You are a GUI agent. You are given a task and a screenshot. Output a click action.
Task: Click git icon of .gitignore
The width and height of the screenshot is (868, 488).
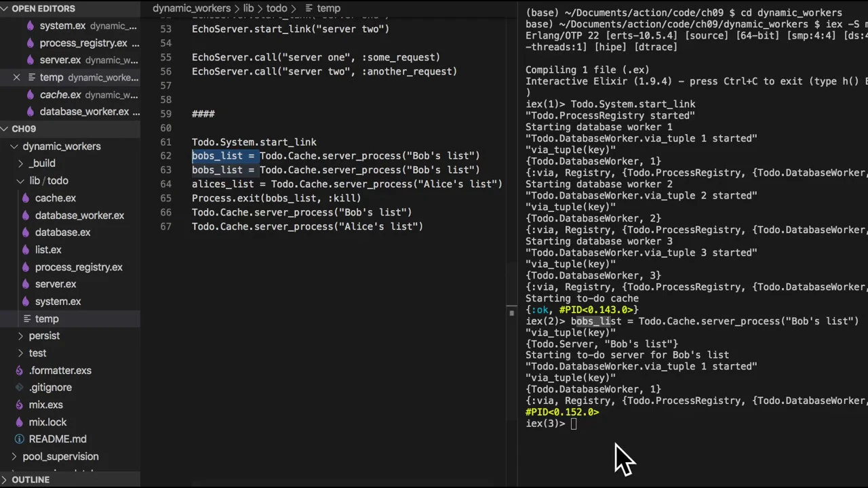click(19, 388)
